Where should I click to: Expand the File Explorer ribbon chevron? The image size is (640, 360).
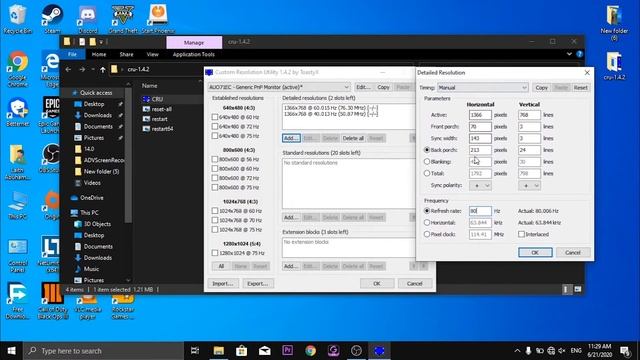click(x=569, y=54)
